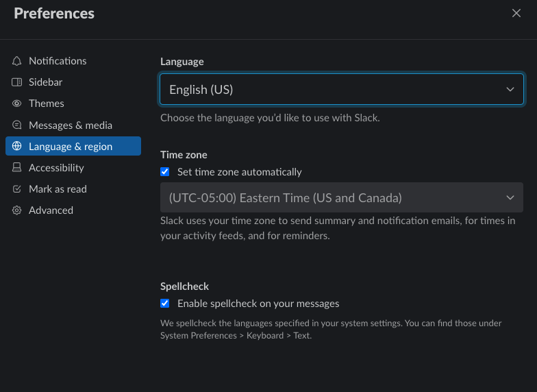The height and width of the screenshot is (392, 537).
Task: Expand the language dropdown chevron arrow
Action: coord(510,89)
